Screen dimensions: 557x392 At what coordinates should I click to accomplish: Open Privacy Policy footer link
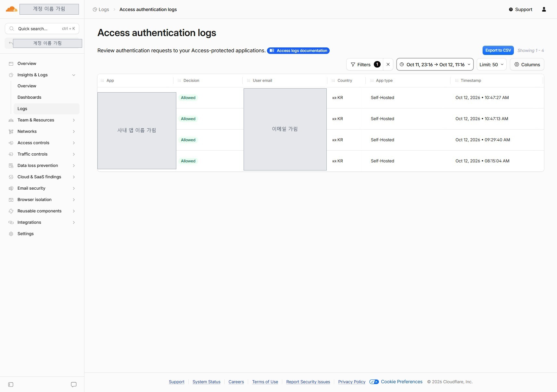(x=352, y=382)
